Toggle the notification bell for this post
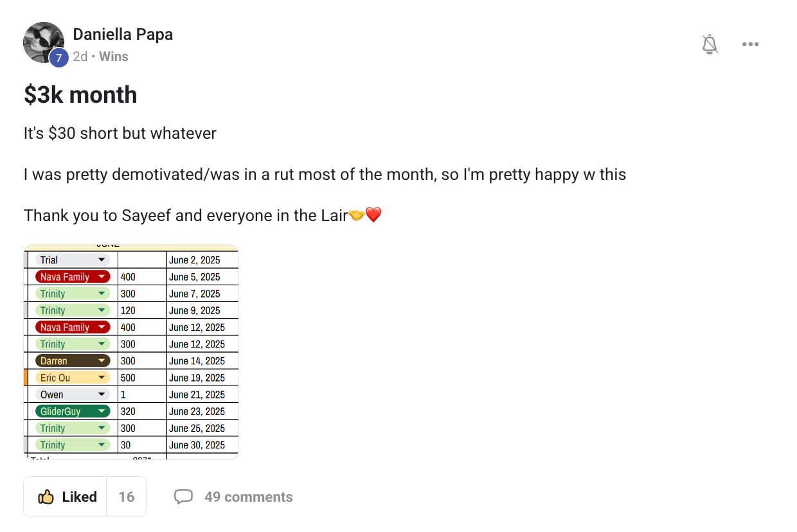The image size is (797, 532). click(x=710, y=44)
